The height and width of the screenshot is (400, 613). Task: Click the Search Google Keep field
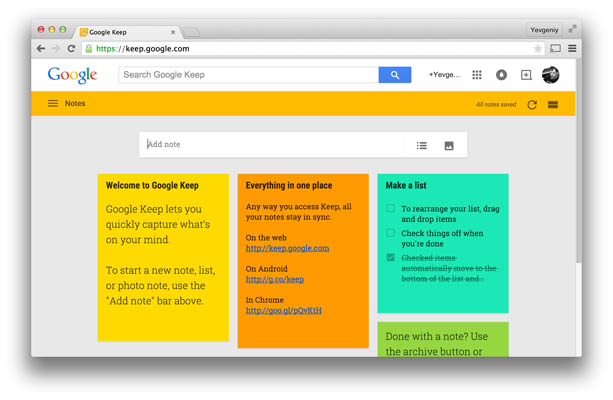[249, 75]
